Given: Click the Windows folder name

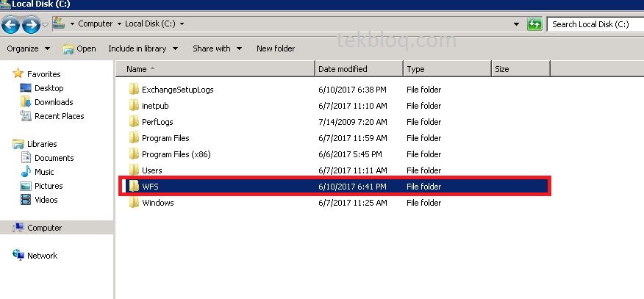Looking at the screenshot, I should click(x=158, y=203).
